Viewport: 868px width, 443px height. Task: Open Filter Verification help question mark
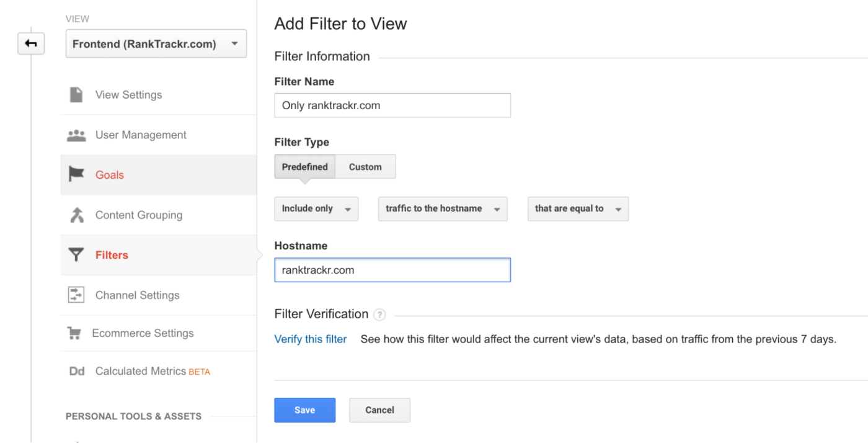pyautogui.click(x=379, y=315)
